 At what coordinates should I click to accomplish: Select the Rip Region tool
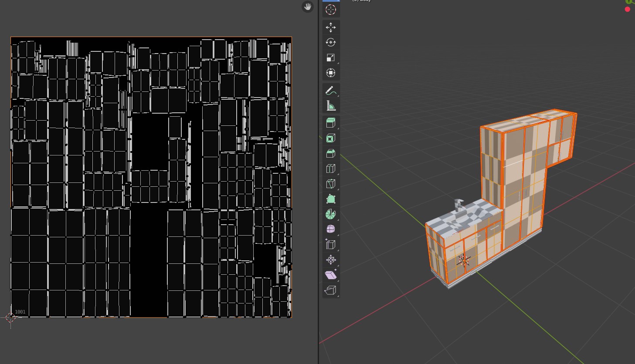click(331, 290)
